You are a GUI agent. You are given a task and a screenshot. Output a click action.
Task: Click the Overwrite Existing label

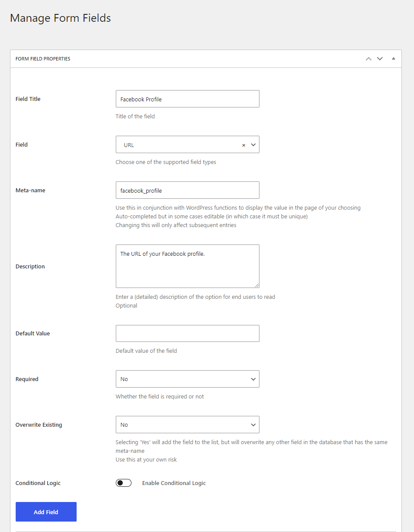pyautogui.click(x=39, y=425)
